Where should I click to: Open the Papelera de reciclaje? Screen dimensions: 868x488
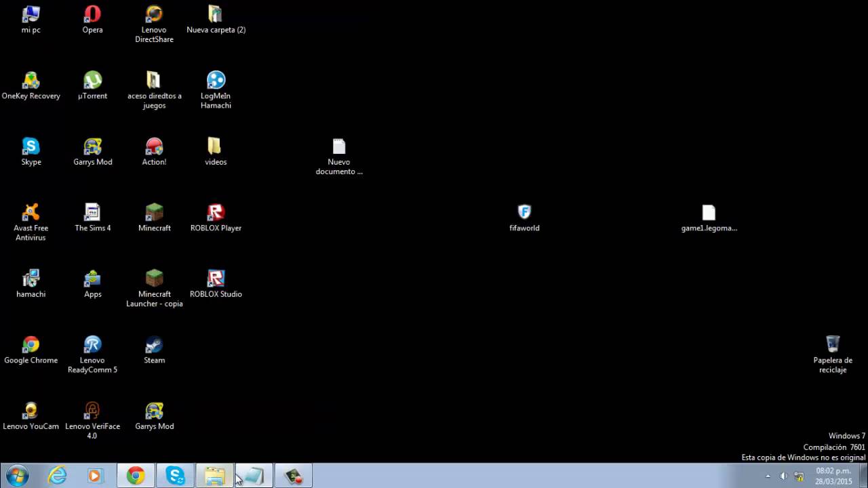(833, 354)
